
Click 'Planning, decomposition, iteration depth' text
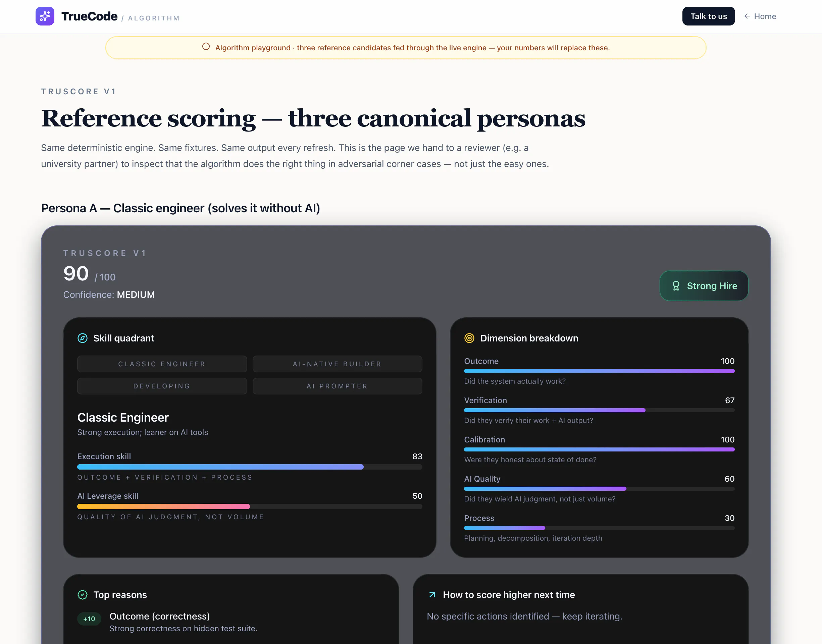pos(533,538)
